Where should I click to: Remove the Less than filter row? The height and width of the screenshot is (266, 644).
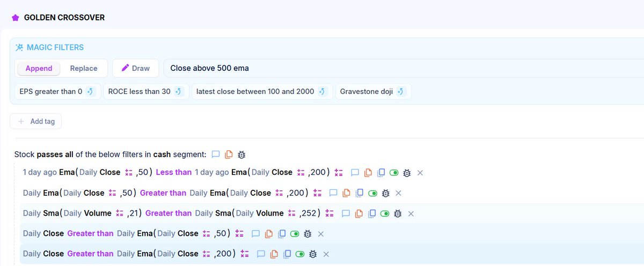[x=420, y=173]
